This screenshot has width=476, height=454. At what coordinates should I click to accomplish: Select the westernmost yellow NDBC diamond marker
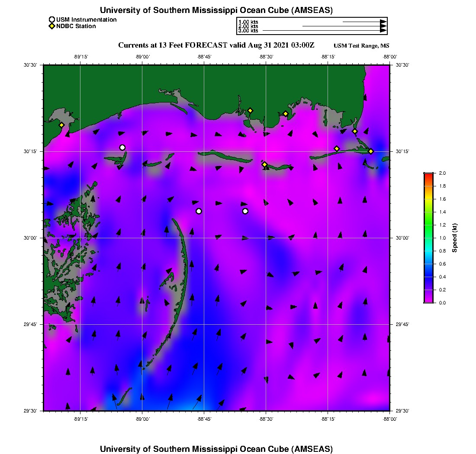(x=61, y=125)
